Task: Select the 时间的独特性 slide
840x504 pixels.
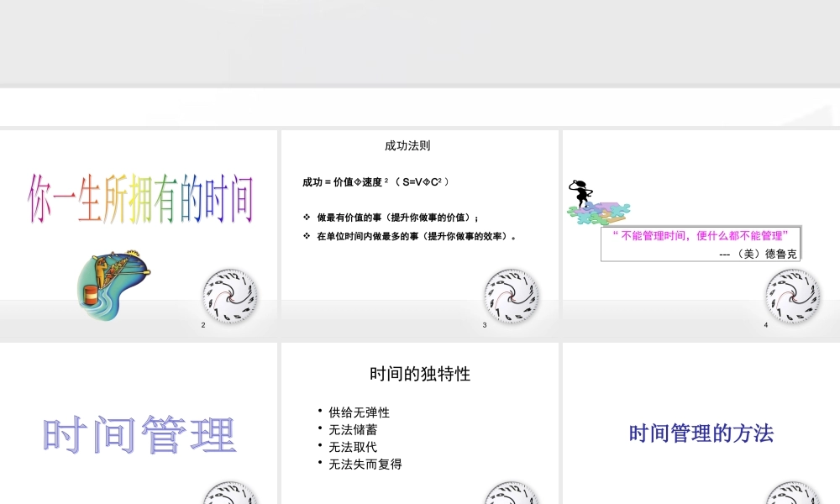Action: coord(419,423)
